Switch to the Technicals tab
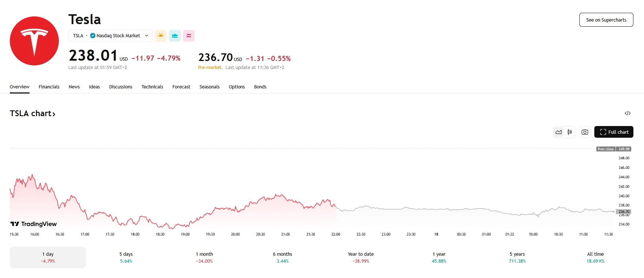 click(x=152, y=87)
